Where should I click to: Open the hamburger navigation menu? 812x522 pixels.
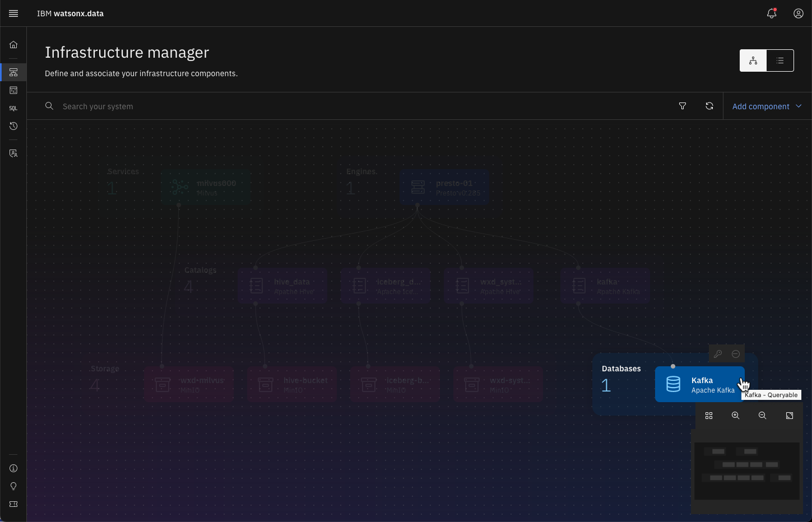tap(13, 13)
